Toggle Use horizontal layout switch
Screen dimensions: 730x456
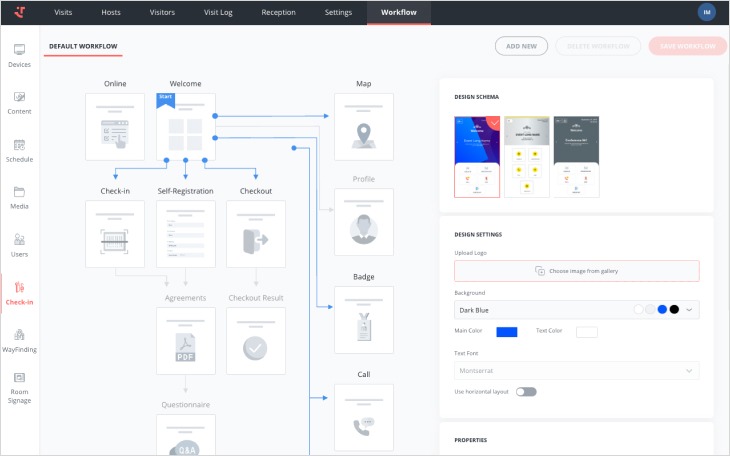point(526,391)
